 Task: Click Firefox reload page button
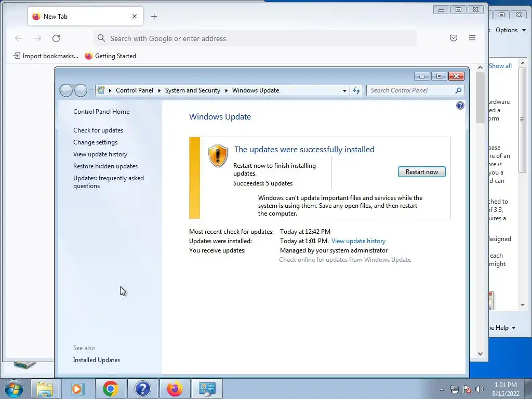click(x=56, y=38)
